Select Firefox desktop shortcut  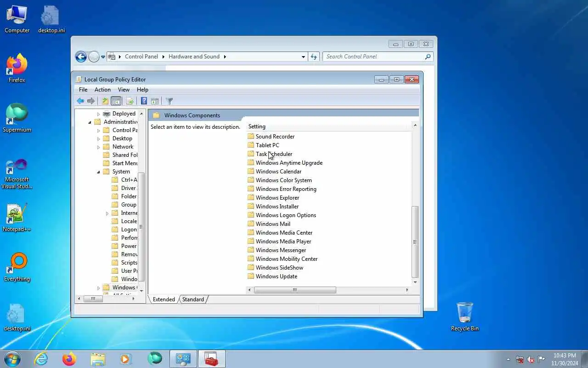coord(17,69)
